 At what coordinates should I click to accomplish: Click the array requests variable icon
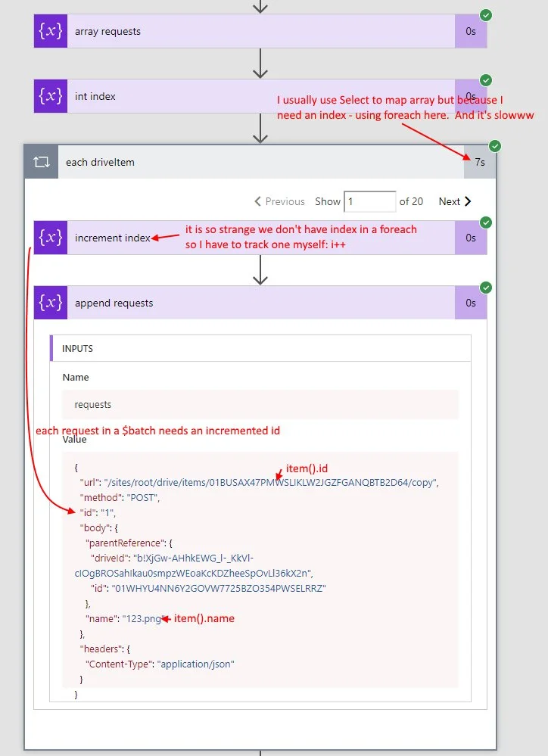[51, 32]
